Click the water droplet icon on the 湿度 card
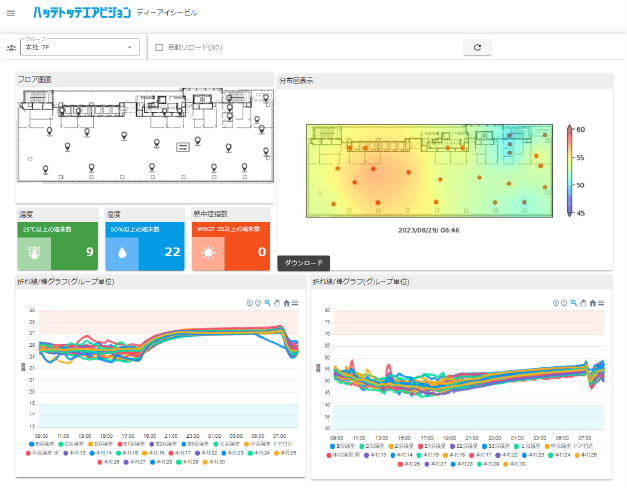 click(122, 253)
